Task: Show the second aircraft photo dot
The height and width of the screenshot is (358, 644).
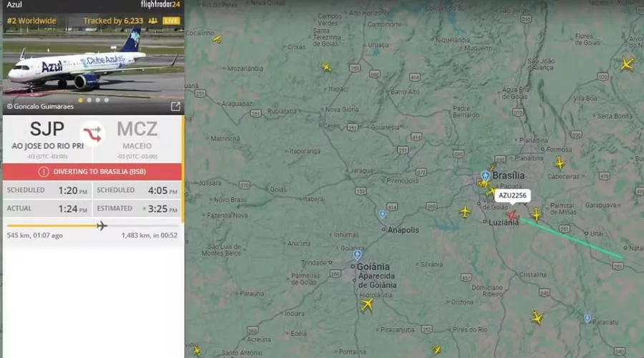Action: point(89,100)
